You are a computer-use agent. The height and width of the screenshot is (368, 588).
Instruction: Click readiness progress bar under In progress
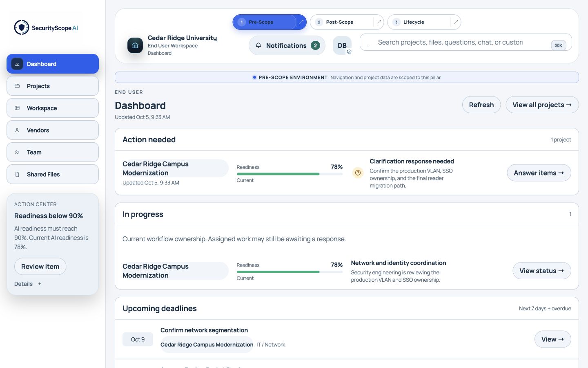point(290,272)
